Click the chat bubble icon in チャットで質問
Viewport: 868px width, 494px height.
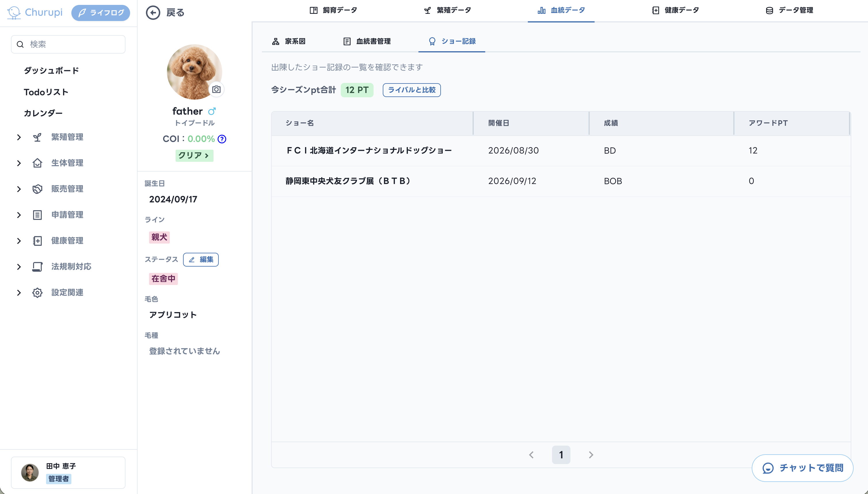768,468
